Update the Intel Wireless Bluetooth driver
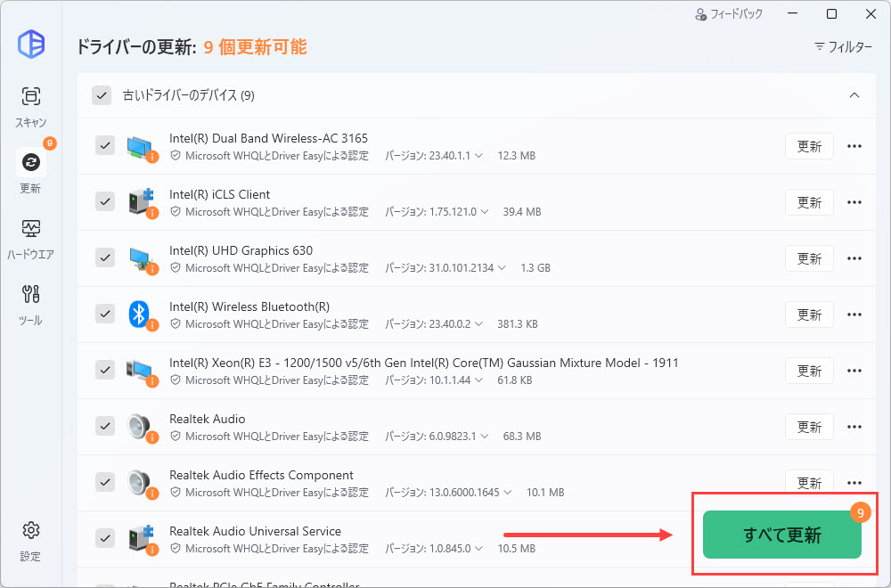Viewport: 891px width, 588px height. 809,314
